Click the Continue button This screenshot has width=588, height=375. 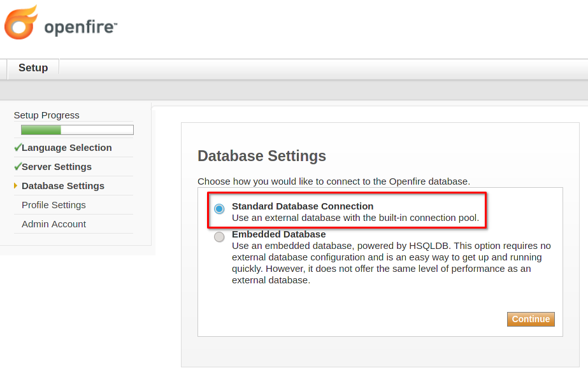(x=531, y=319)
